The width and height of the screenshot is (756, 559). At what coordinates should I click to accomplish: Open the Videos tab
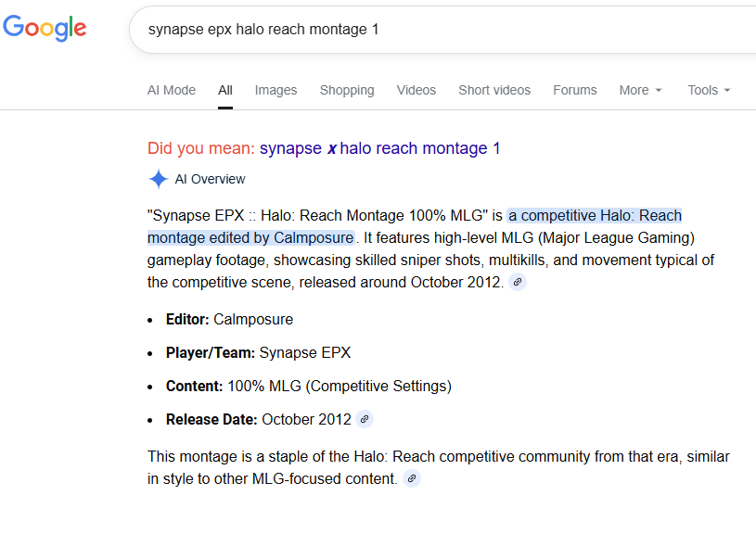416,90
